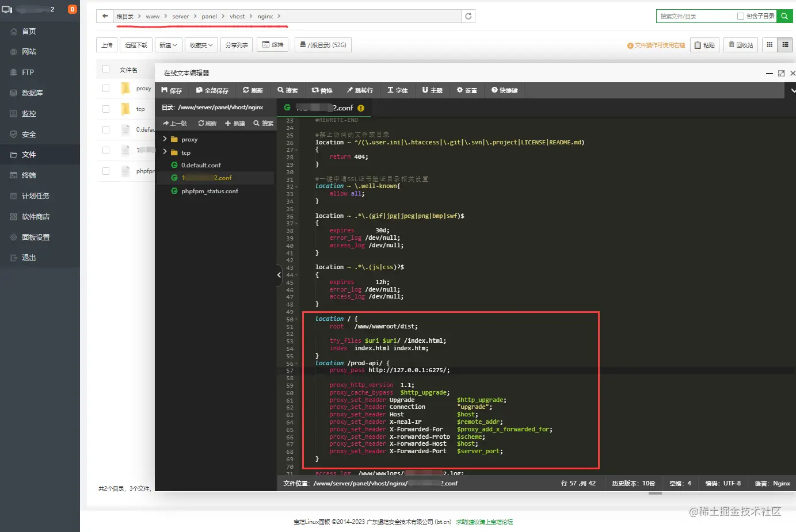Select the /(根目录) (52G) disk button
Viewport: 796px width, 532px height.
323,45
